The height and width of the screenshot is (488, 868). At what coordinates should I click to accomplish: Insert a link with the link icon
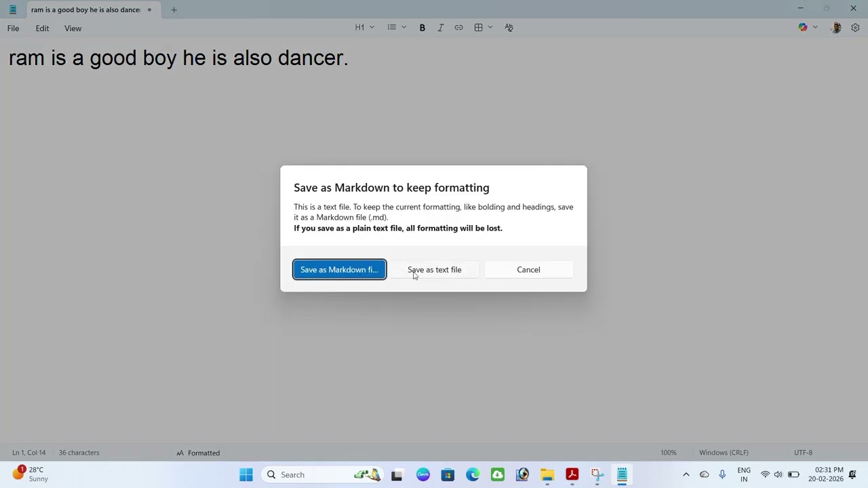click(458, 28)
